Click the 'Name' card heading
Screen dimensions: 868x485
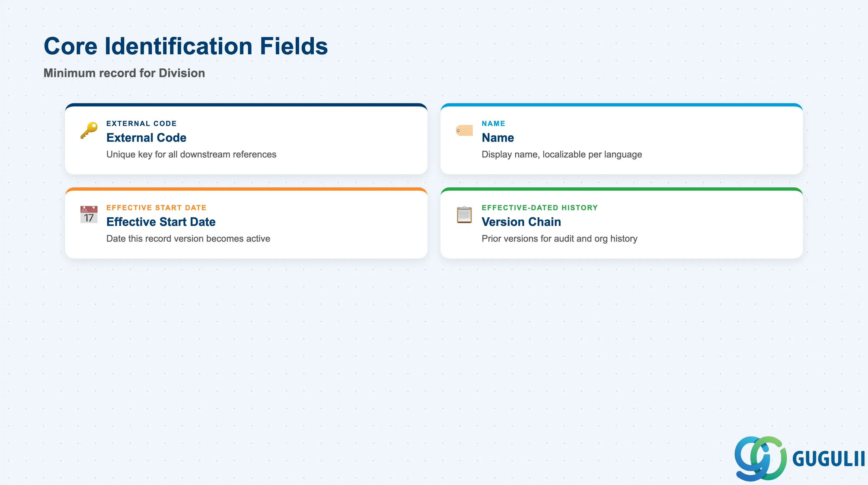pyautogui.click(x=498, y=138)
